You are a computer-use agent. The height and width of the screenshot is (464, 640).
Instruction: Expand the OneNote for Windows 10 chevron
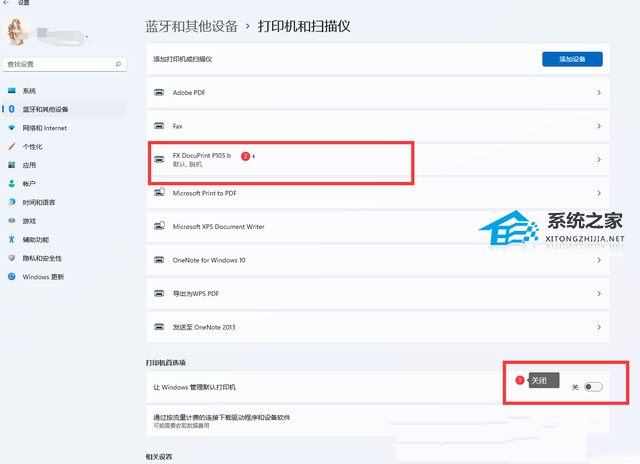pyautogui.click(x=598, y=260)
